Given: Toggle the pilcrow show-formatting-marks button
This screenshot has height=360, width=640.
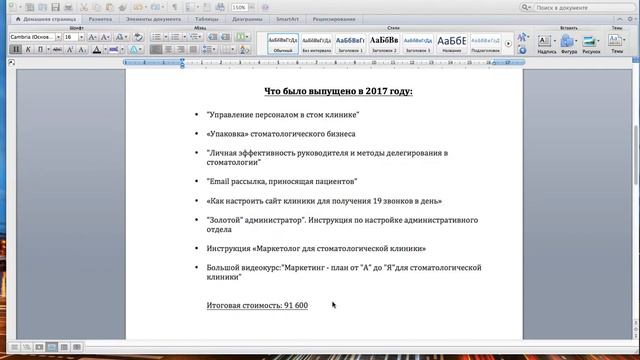Looking at the screenshot, I should point(174,7).
